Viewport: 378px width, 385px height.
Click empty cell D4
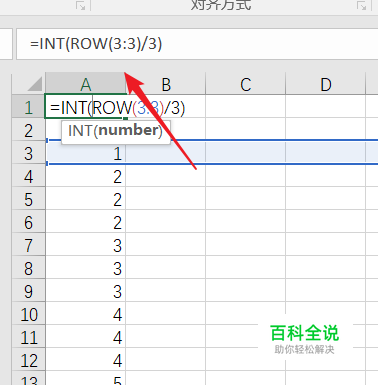pyautogui.click(x=326, y=176)
